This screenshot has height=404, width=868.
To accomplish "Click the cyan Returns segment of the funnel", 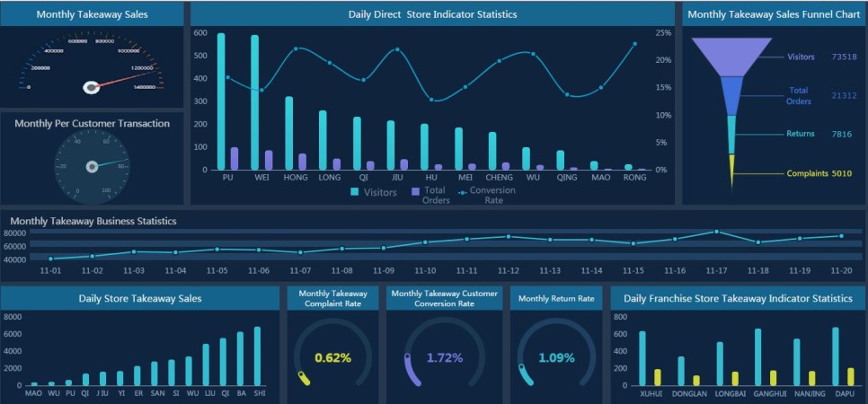I will (731, 134).
